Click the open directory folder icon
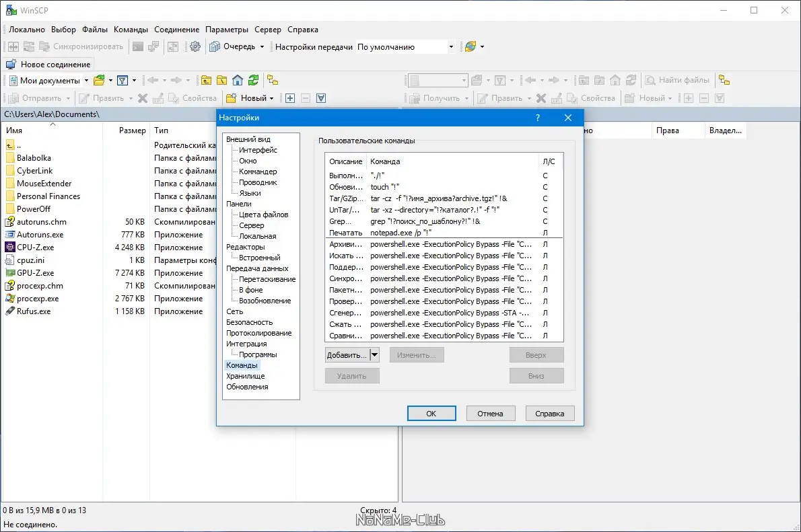 coord(99,80)
